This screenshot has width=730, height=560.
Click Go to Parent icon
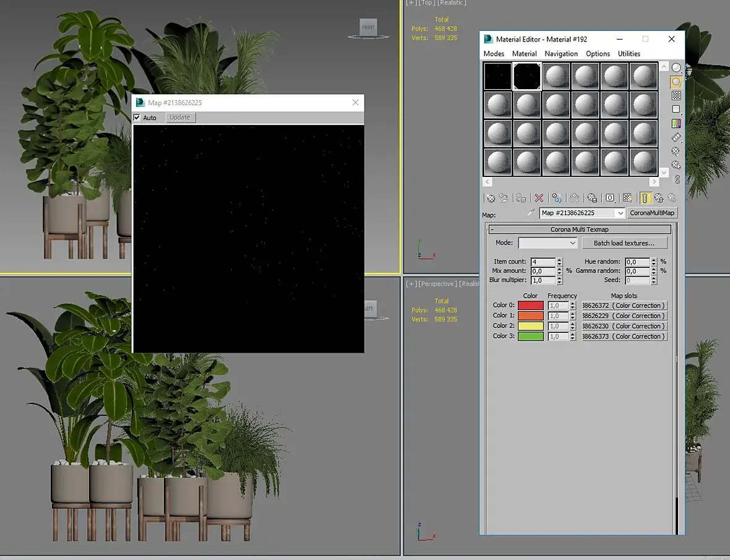pyautogui.click(x=659, y=198)
